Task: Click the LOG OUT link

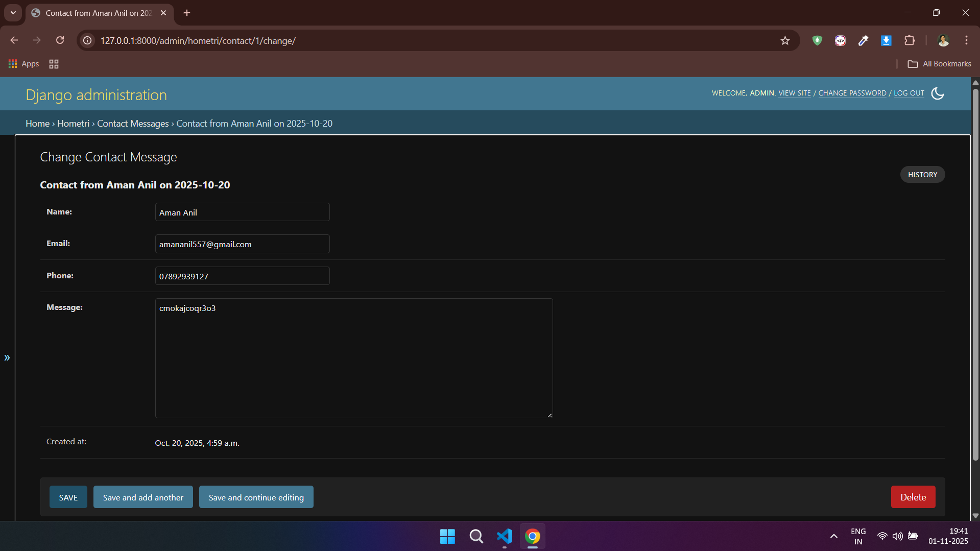Action: [909, 93]
